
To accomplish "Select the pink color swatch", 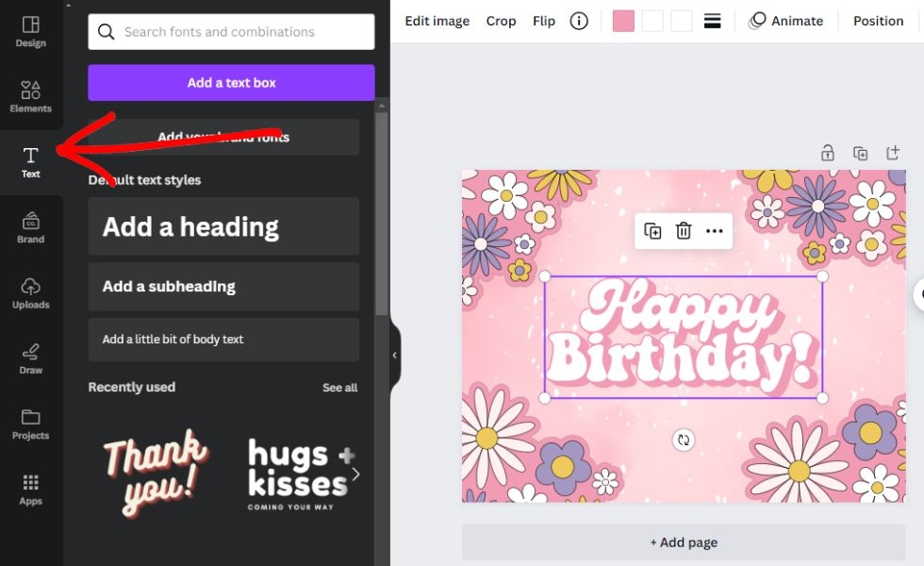I will [623, 20].
